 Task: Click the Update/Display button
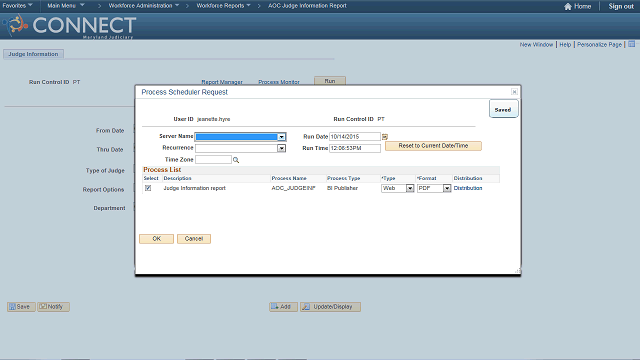coord(331,307)
